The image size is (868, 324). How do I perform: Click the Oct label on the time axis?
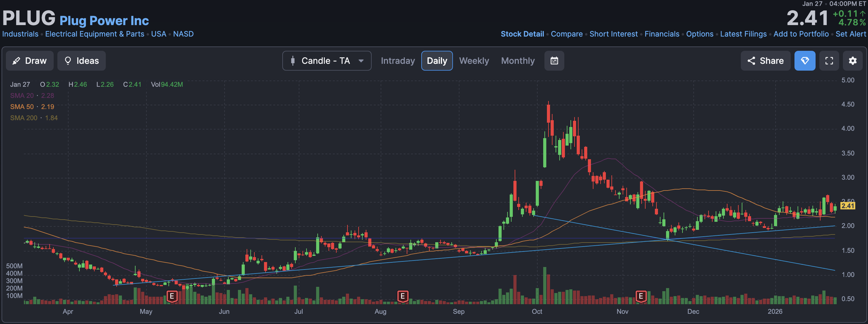(x=537, y=312)
